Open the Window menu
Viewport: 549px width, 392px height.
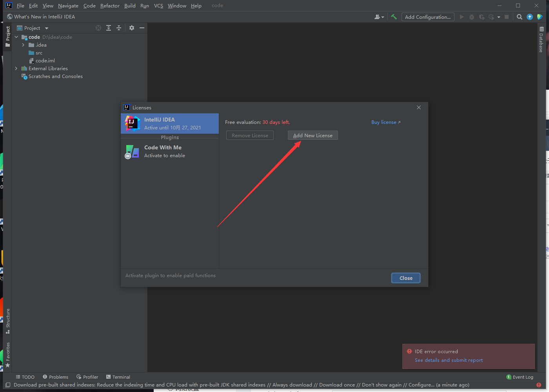click(177, 6)
